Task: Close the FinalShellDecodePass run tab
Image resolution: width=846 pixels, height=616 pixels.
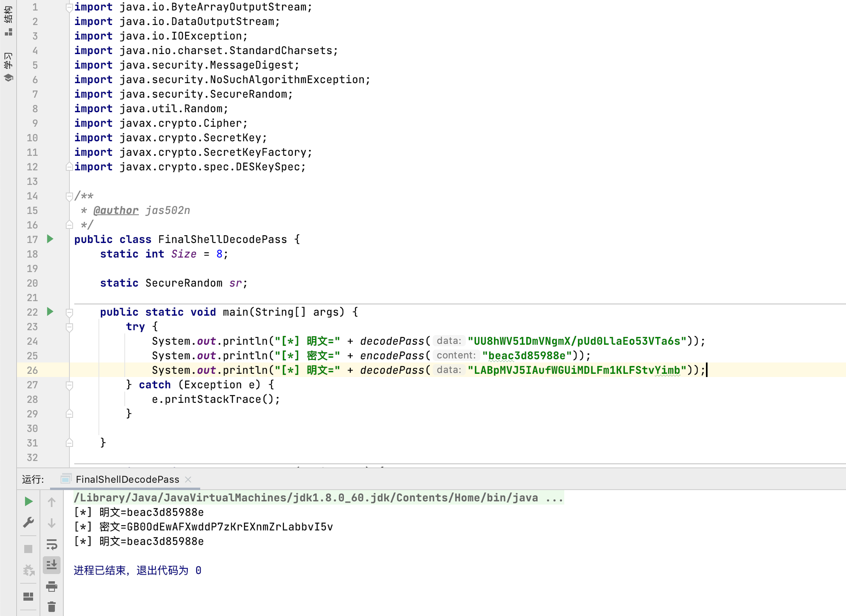Action: [x=188, y=479]
